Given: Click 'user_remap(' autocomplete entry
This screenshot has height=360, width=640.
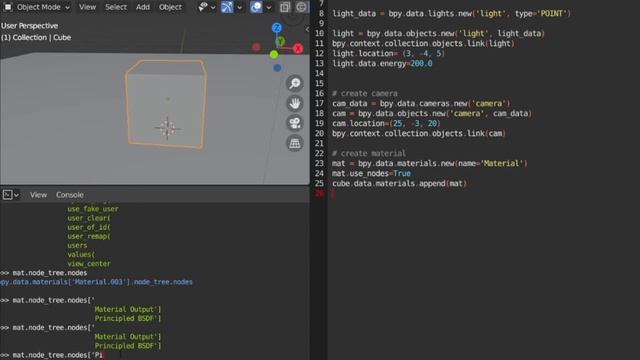Looking at the screenshot, I should pyautogui.click(x=89, y=236).
